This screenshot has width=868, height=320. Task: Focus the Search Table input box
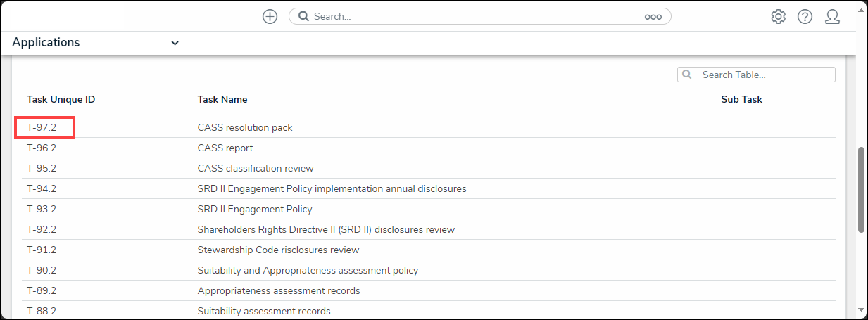[x=764, y=75]
